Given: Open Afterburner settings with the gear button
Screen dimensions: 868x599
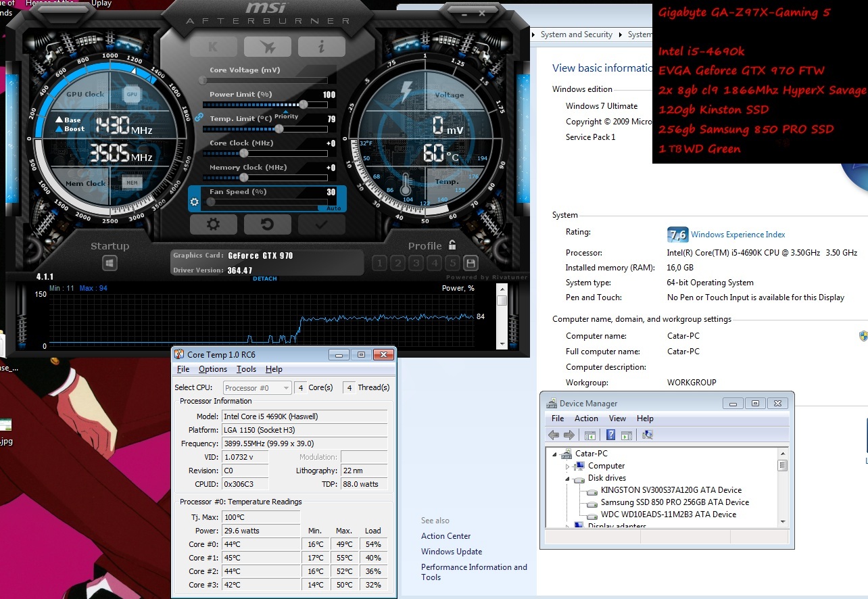Looking at the screenshot, I should [x=213, y=224].
